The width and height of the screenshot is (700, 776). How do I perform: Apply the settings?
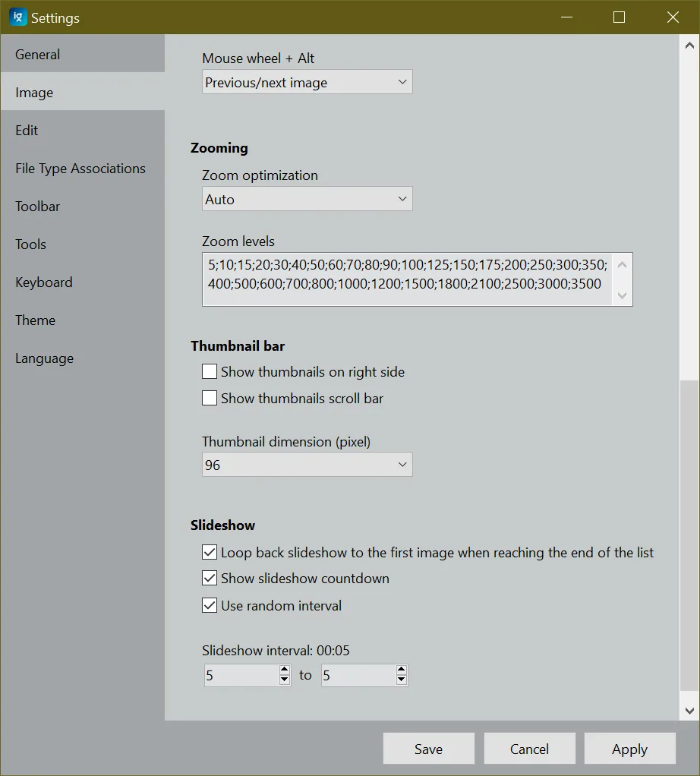pos(629,749)
